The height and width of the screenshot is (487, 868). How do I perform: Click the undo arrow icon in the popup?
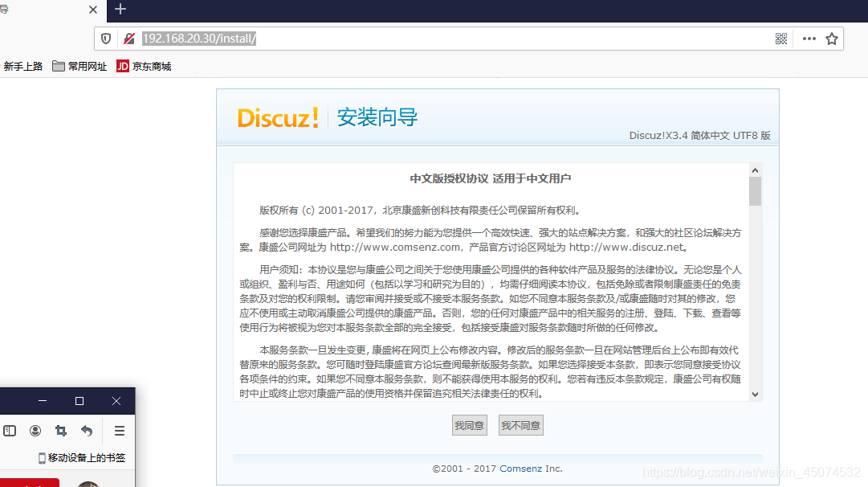87,431
